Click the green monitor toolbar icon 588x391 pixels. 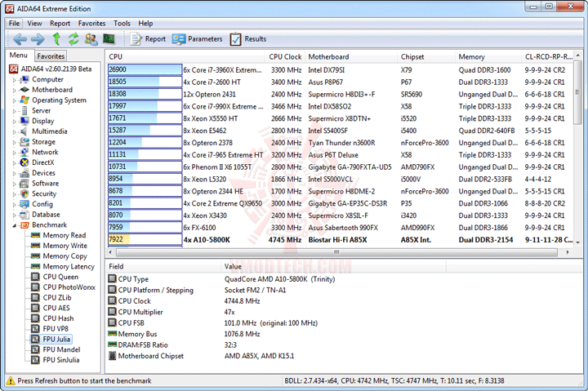point(109,38)
